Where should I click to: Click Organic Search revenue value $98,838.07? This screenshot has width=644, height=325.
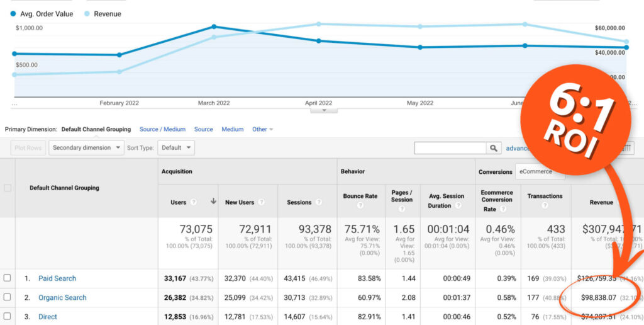(x=599, y=297)
